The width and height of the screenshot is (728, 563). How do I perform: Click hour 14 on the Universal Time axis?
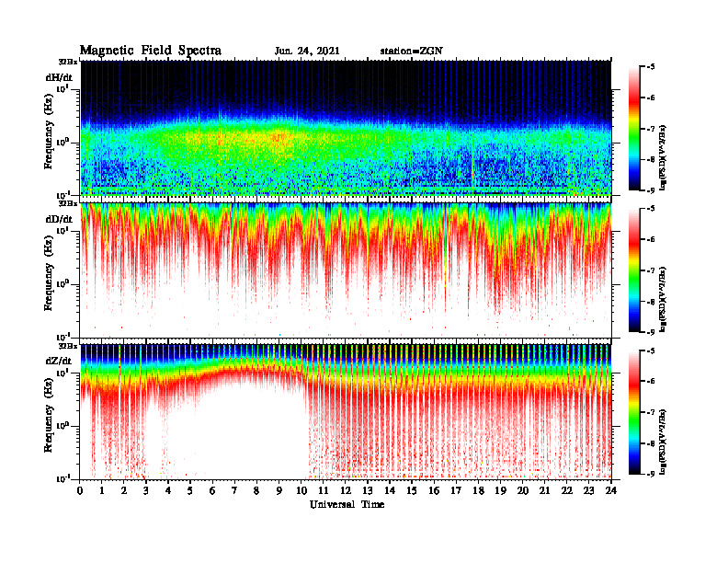390,491
